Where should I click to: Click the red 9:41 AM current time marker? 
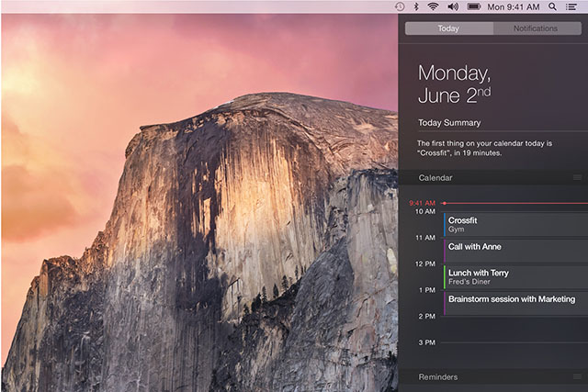point(423,203)
